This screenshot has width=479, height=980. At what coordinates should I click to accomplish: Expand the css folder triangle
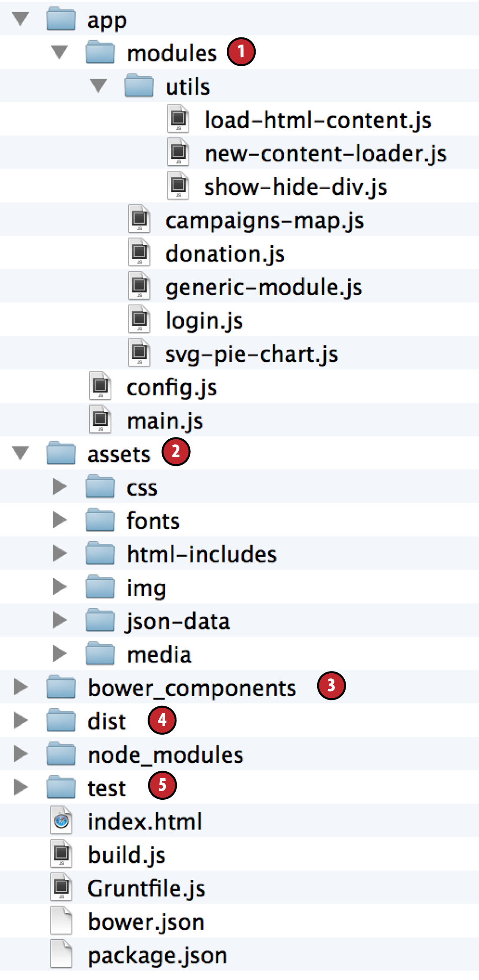[59, 487]
